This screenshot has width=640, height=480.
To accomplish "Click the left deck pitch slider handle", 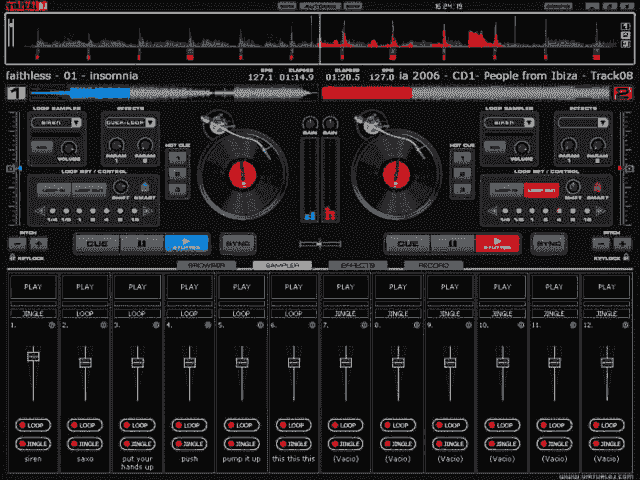I will 20,168.
